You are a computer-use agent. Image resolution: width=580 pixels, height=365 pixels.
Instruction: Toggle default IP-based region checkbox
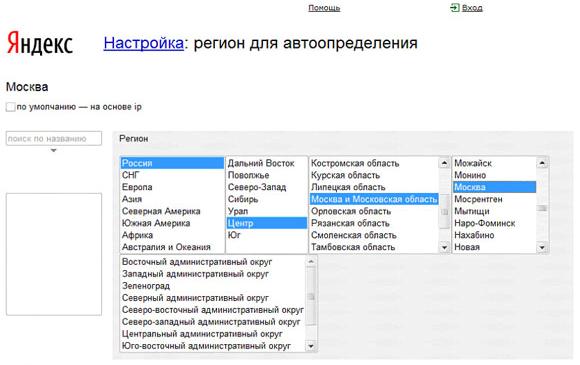tap(10, 107)
